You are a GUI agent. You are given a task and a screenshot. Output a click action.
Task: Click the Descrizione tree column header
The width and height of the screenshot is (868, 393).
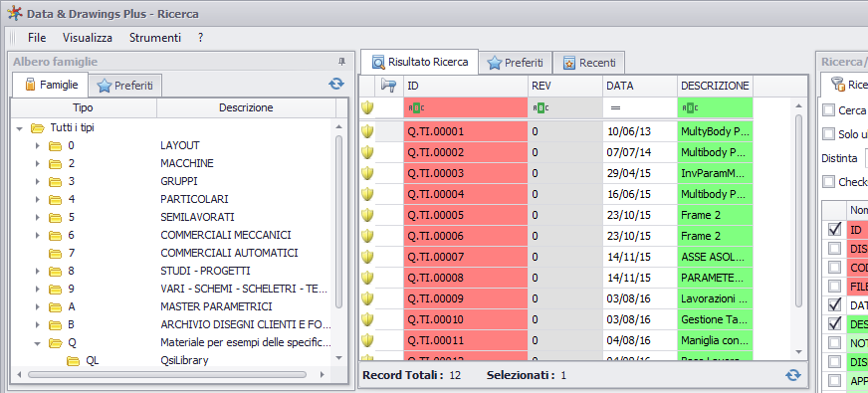point(246,107)
